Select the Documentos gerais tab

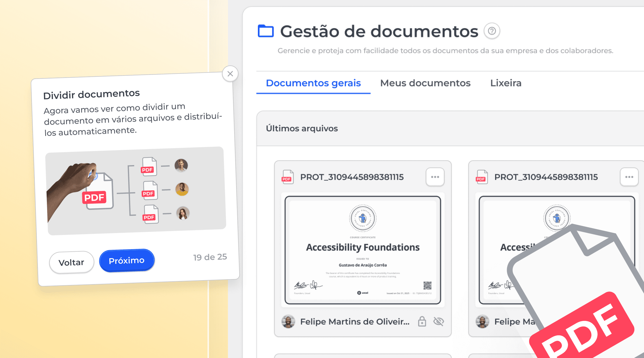point(313,83)
